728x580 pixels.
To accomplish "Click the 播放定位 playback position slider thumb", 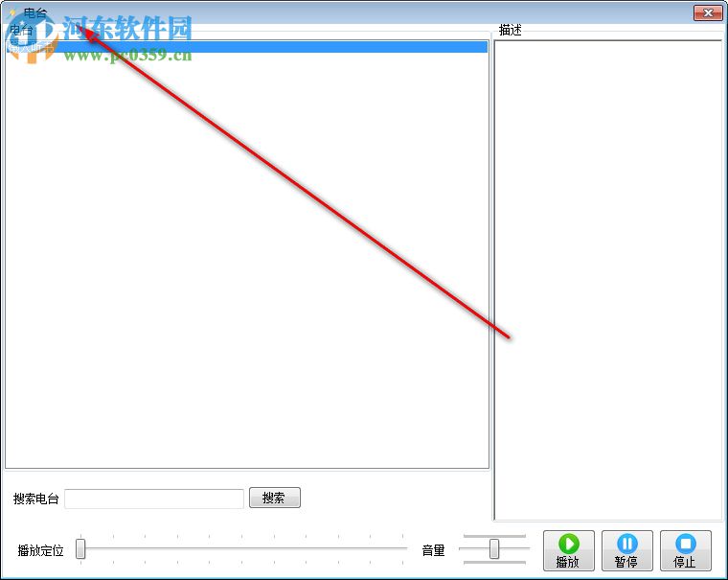I will tap(80, 549).
